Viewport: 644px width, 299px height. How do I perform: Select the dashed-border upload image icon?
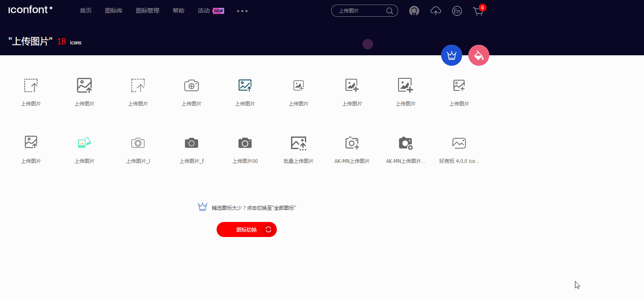[31, 85]
